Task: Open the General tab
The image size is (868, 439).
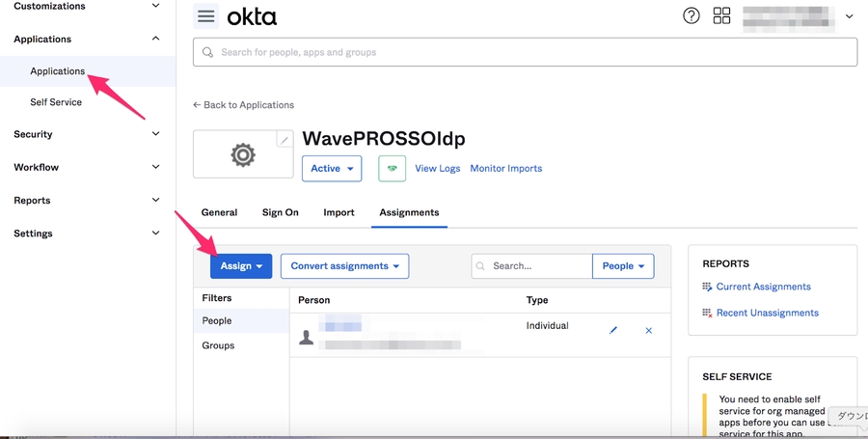Action: 219,212
